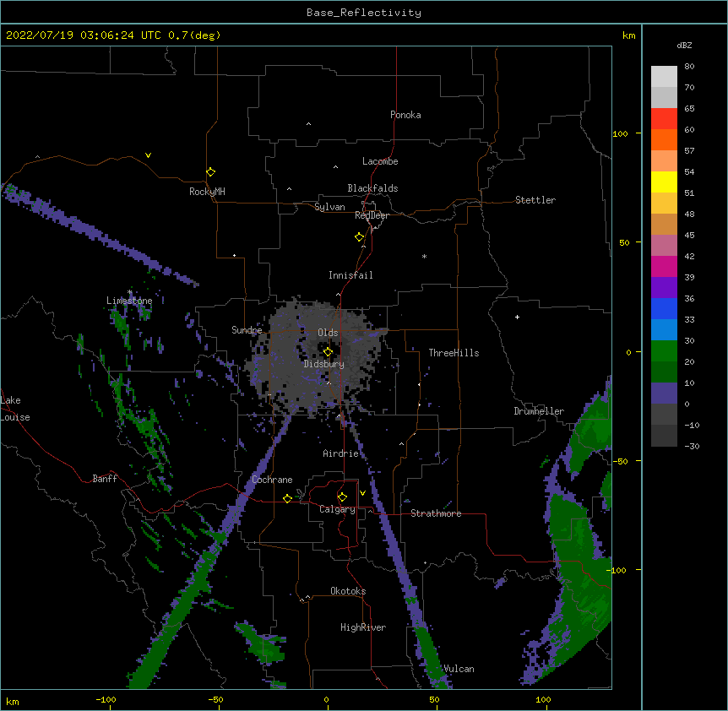Screen dimensions: 728x711
Task: Click the Banff town label
Action: [x=105, y=479]
